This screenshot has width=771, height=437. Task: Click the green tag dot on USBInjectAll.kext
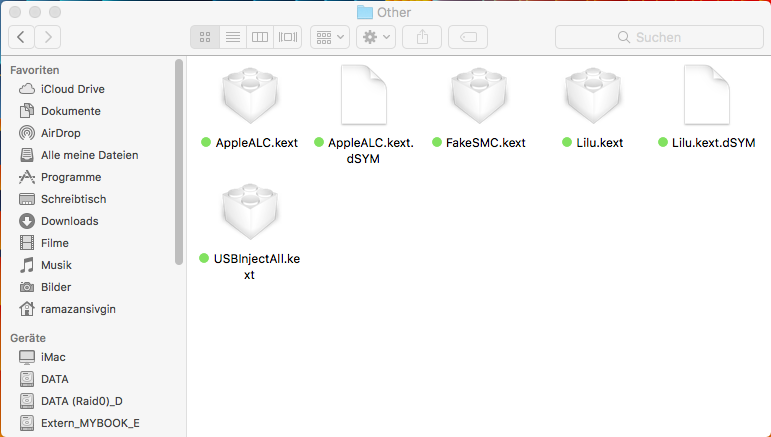pyautogui.click(x=204, y=259)
